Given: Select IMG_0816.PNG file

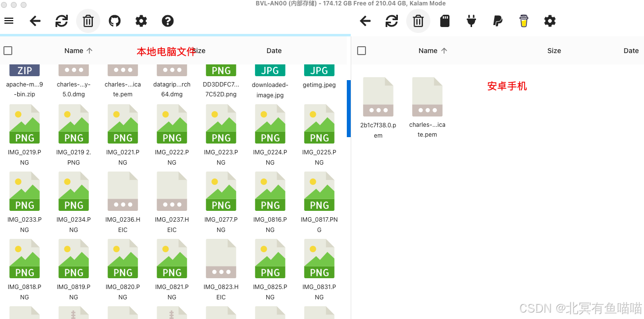Looking at the screenshot, I should (270, 192).
